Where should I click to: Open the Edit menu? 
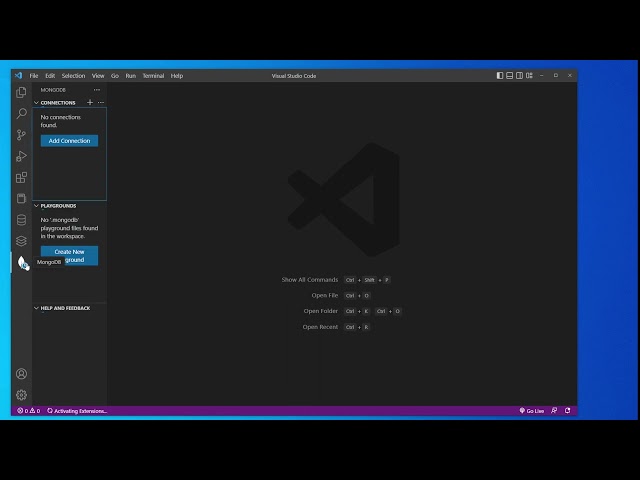pyautogui.click(x=50, y=76)
